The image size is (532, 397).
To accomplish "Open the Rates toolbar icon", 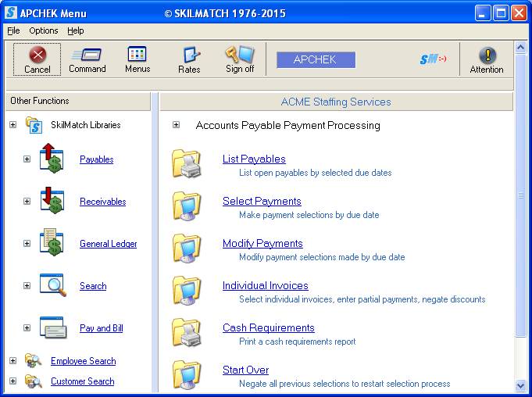I will pos(191,55).
